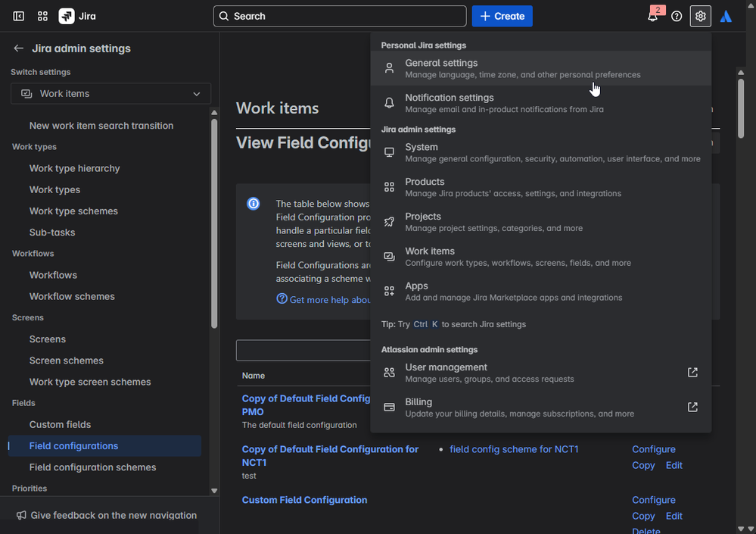Screen dimensions: 756x534
Task: Open the Atlassian profile avatar icon
Action: pyautogui.click(x=726, y=16)
